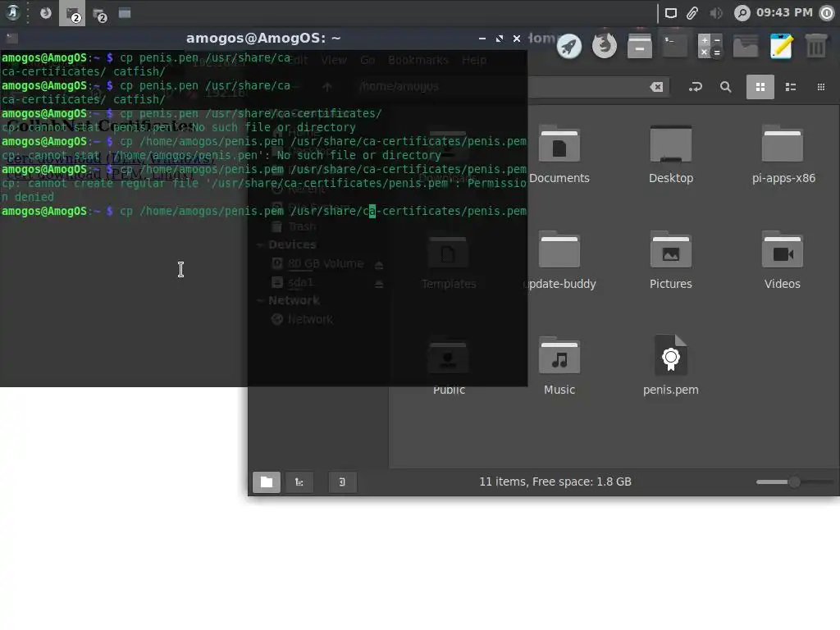Open the Music folder

559,367
